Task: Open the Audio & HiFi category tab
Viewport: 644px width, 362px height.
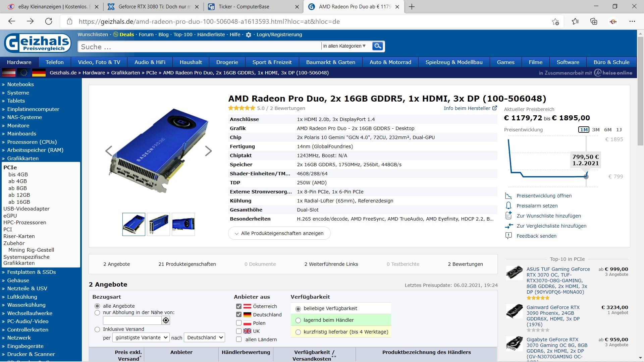Action: point(150,62)
